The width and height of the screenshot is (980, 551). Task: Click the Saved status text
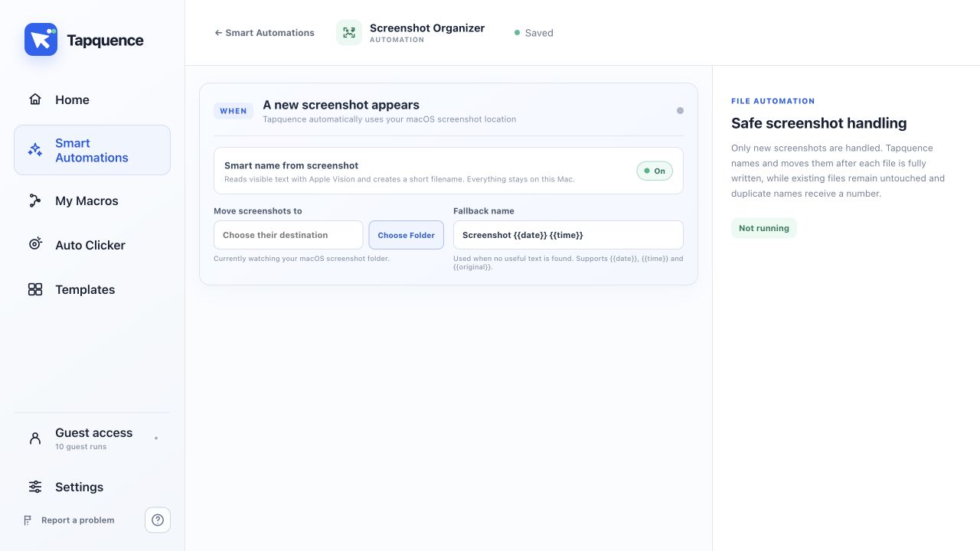tap(539, 33)
